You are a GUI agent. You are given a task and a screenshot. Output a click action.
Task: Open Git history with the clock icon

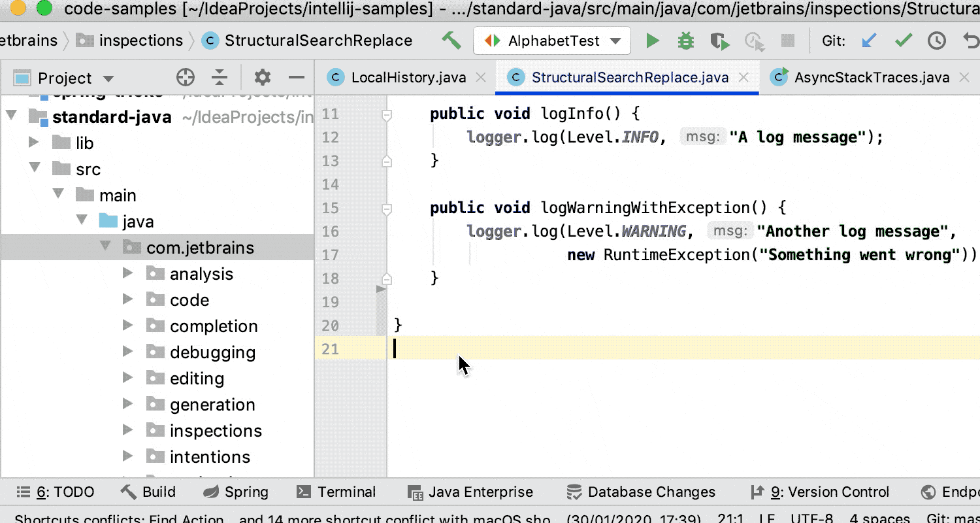point(937,41)
